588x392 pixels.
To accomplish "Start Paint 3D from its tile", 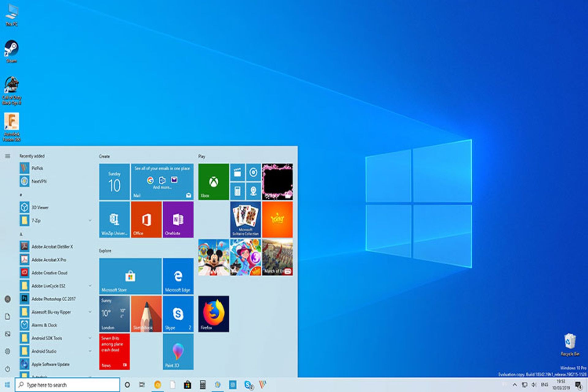I will 178,352.
